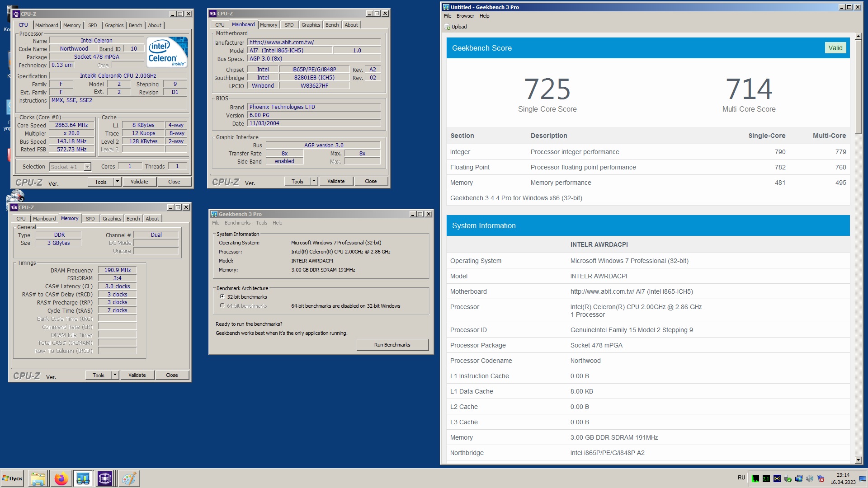
Task: Click the Geekbench results scrollbar down arrow
Action: (859, 460)
